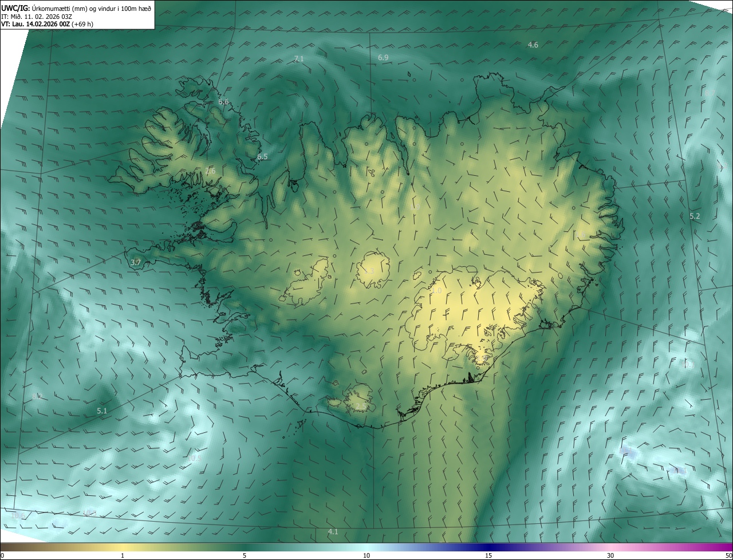Click the map value label "6.5"
733x560 pixels.
click(x=262, y=156)
